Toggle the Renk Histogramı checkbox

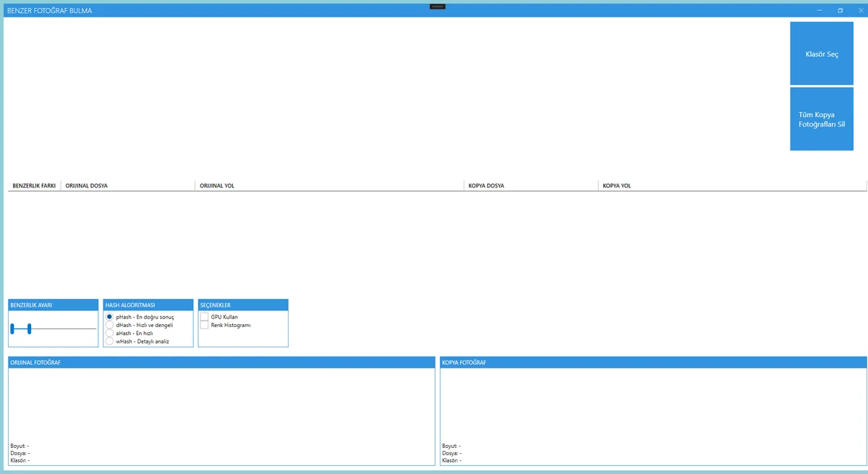[x=205, y=325]
